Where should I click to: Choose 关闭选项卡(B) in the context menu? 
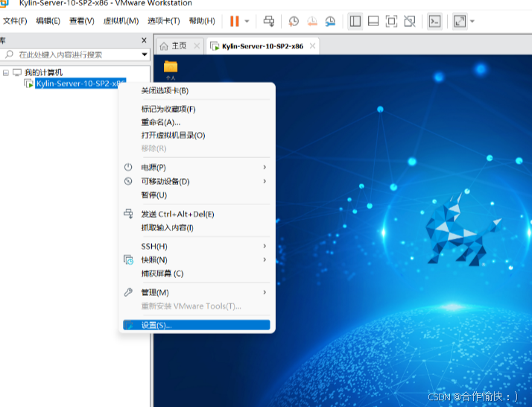pos(197,91)
